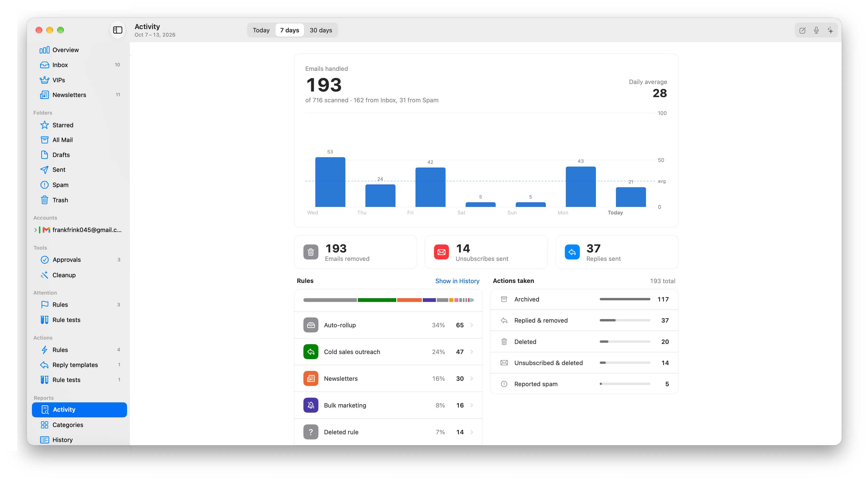Open Newsletters rule row chevron
The width and height of the screenshot is (868, 480).
coord(472,379)
